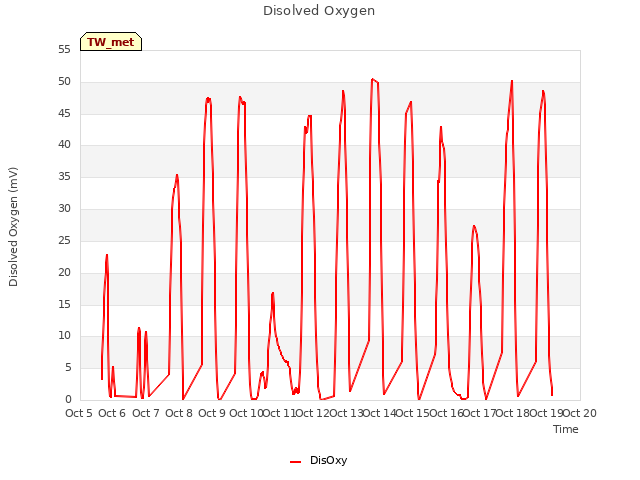Click the y-axis tick label 20
The image size is (640, 480).
tap(64, 272)
